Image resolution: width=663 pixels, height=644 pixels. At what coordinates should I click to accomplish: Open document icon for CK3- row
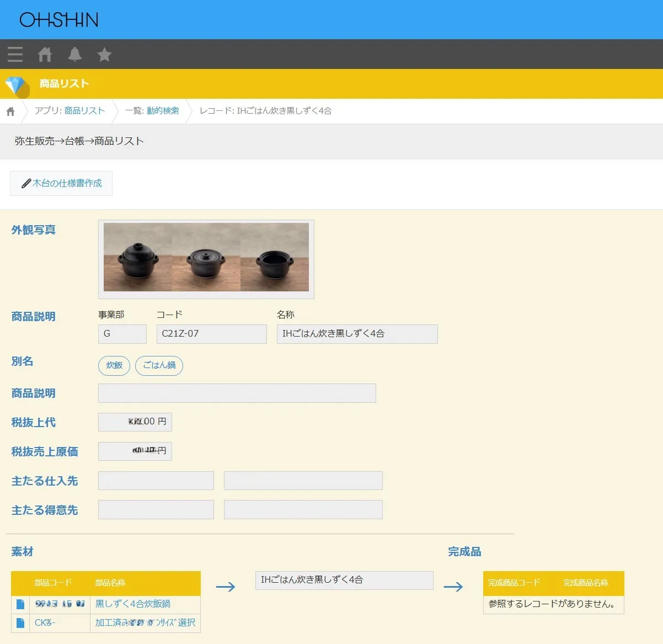pyautogui.click(x=20, y=622)
